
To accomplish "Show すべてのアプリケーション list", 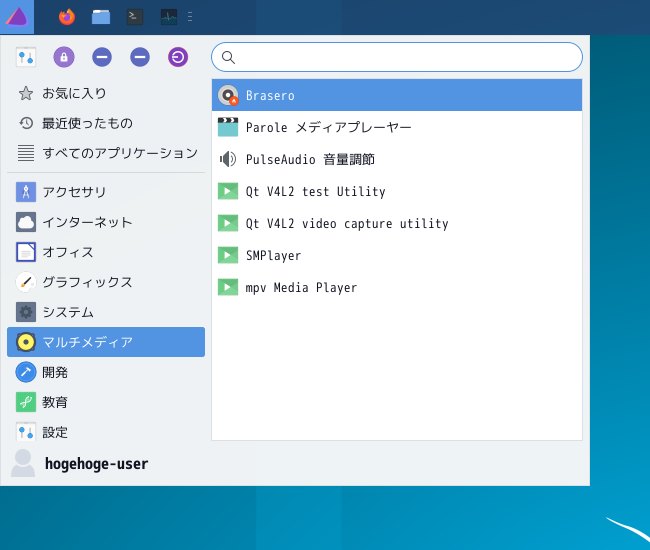I will (106, 153).
